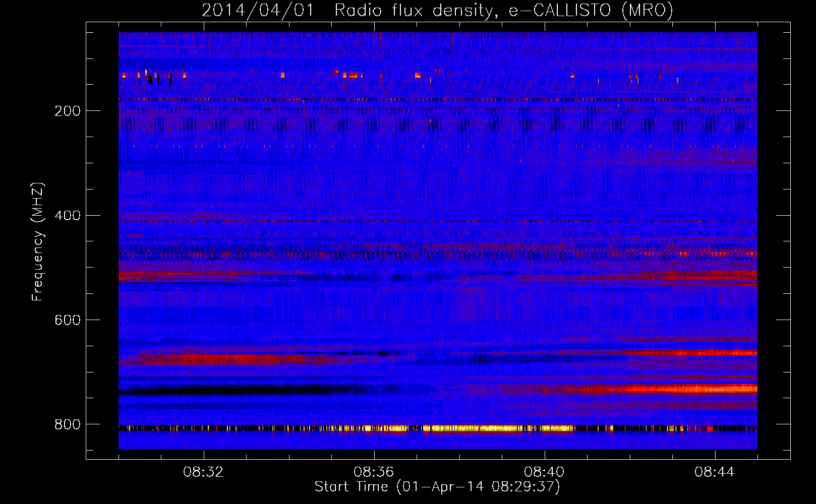Click the 800 frequency tick label
816x504 pixels.
pos(68,425)
